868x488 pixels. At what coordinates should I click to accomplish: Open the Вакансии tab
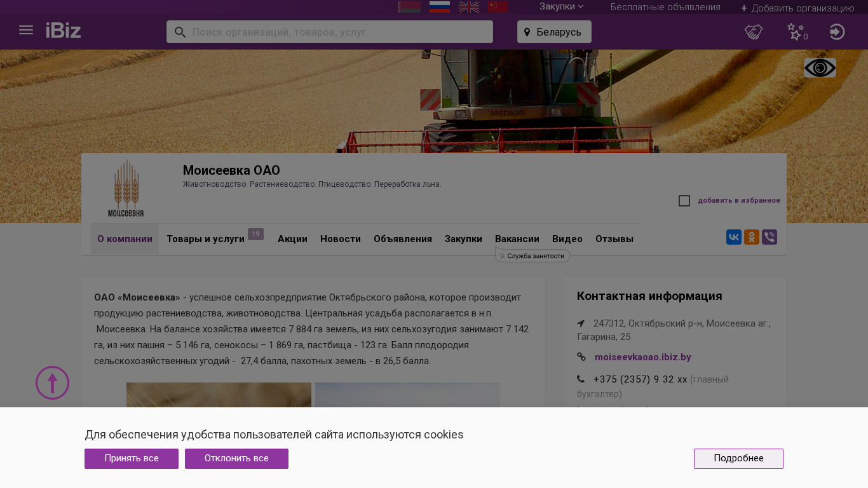[517, 239]
